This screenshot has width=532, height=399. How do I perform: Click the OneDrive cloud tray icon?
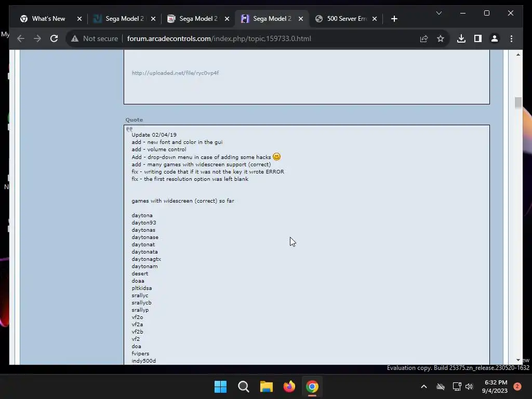click(x=441, y=387)
